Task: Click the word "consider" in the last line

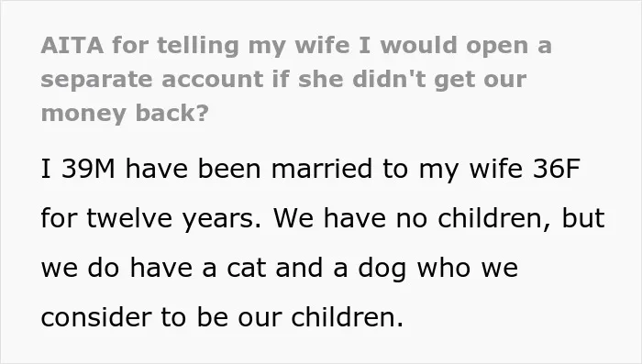Action: 96,318
